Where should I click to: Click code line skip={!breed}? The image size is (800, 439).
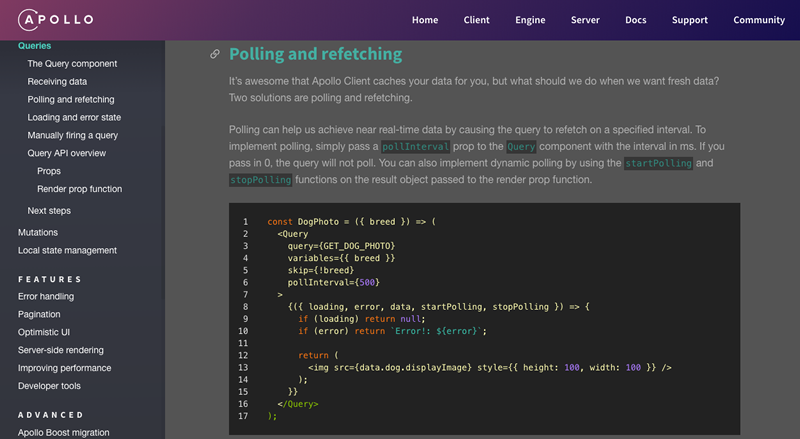tap(320, 271)
